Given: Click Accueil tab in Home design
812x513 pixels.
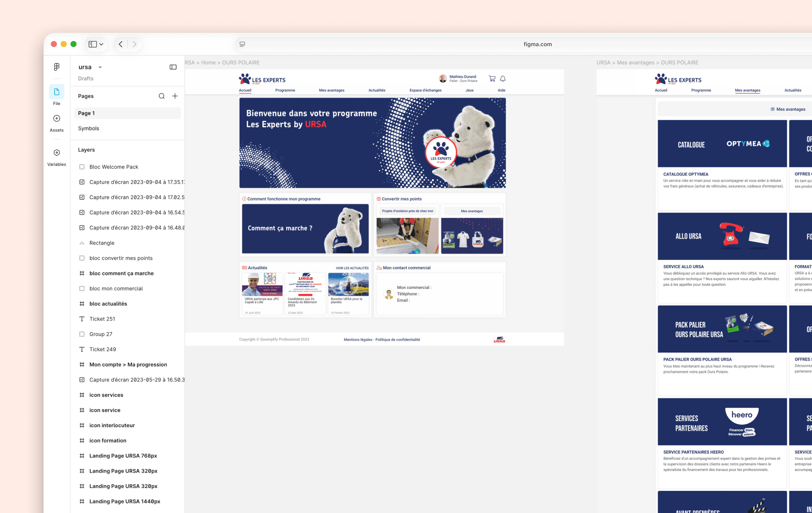Looking at the screenshot, I should (x=245, y=90).
